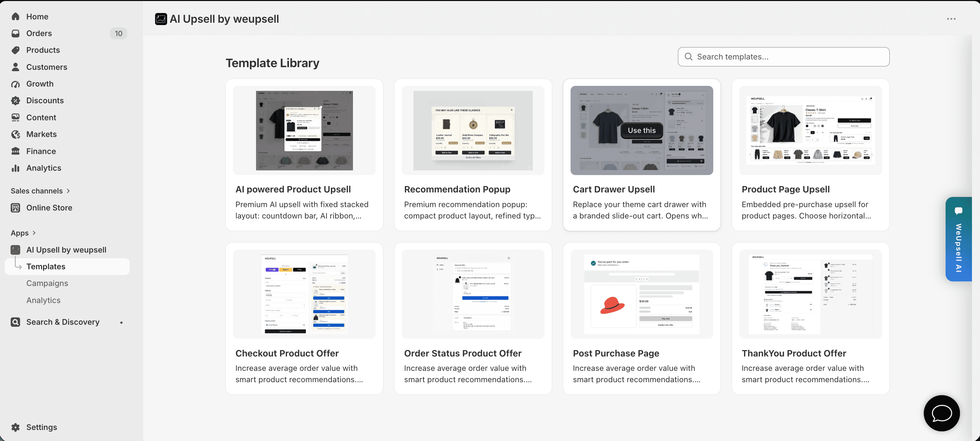
Task: Click the Analytics bar chart icon
Action: (15, 168)
